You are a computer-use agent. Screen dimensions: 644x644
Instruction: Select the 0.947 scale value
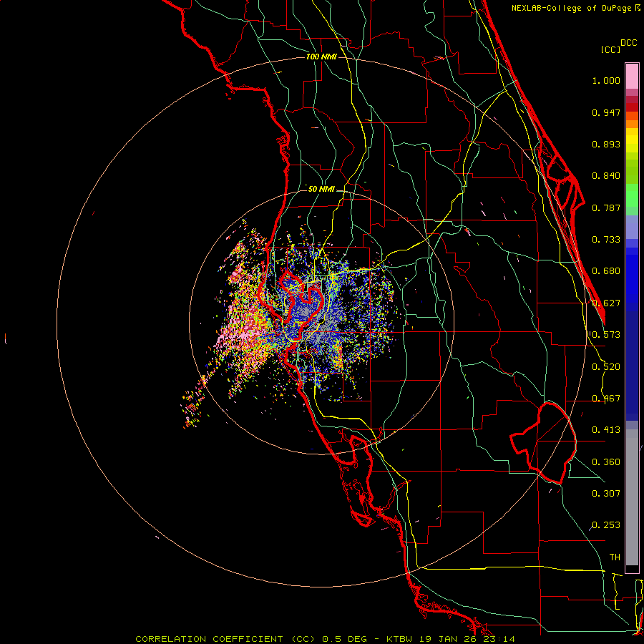606,112
